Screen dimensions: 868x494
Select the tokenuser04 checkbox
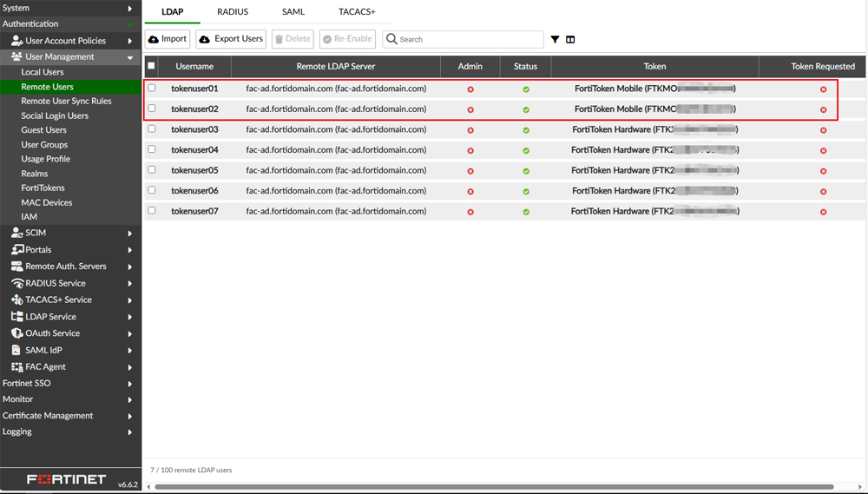[x=152, y=149]
